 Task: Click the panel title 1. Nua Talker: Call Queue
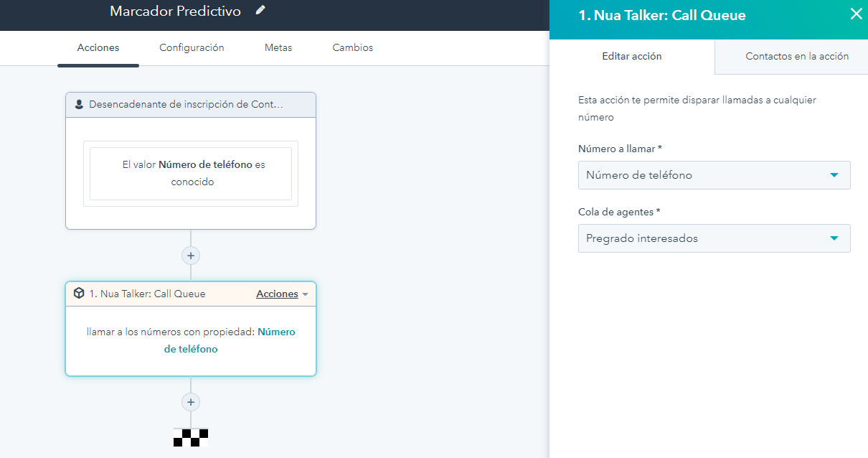662,15
